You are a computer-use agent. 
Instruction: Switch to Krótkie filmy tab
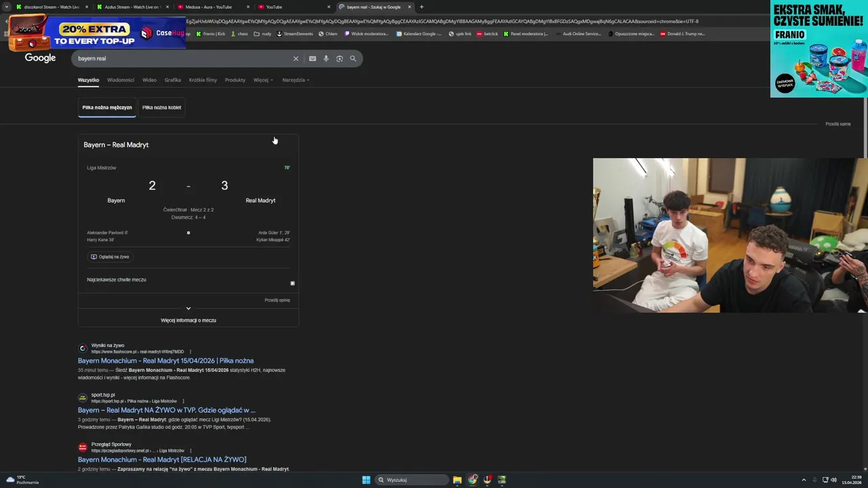(203, 80)
